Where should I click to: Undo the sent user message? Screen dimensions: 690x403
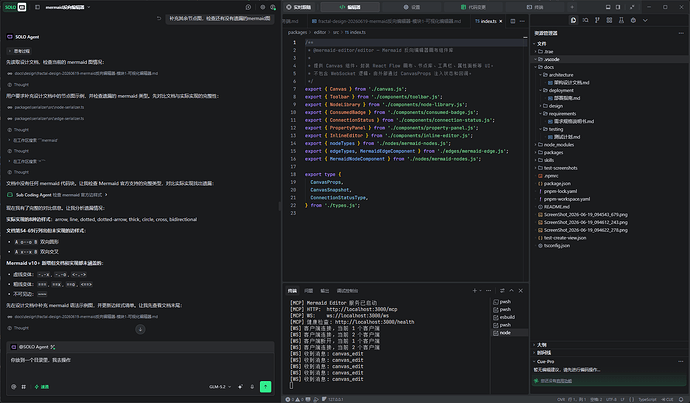159,18
